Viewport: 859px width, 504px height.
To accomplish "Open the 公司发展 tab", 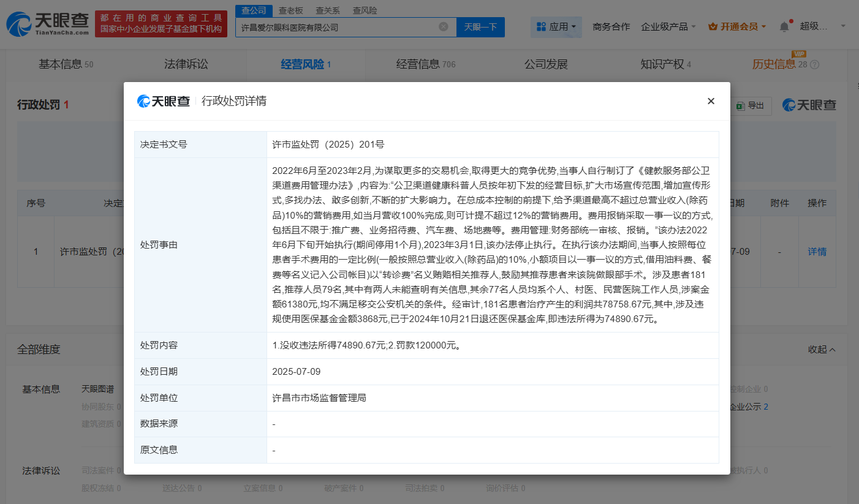I will coord(546,64).
